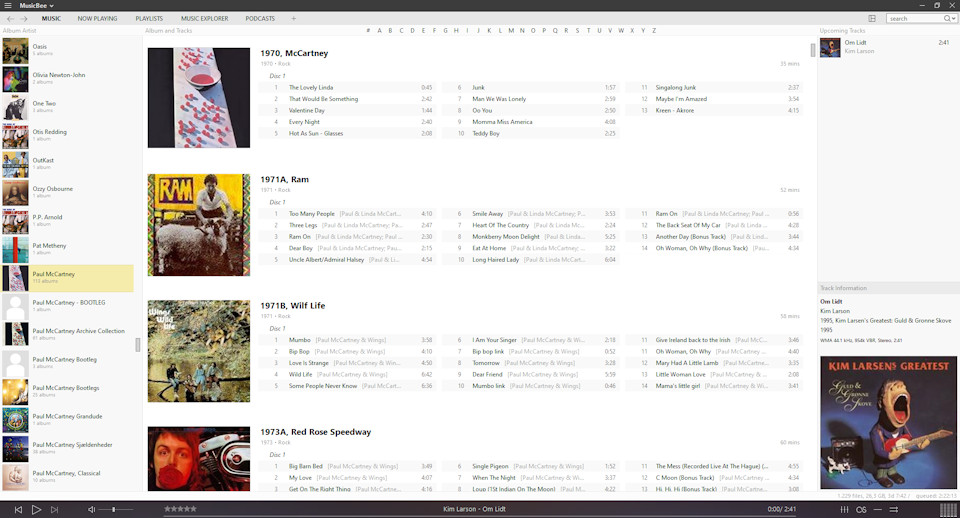This screenshot has height=518, width=960.
Task: Open the Music Explorer tab
Action: (204, 19)
